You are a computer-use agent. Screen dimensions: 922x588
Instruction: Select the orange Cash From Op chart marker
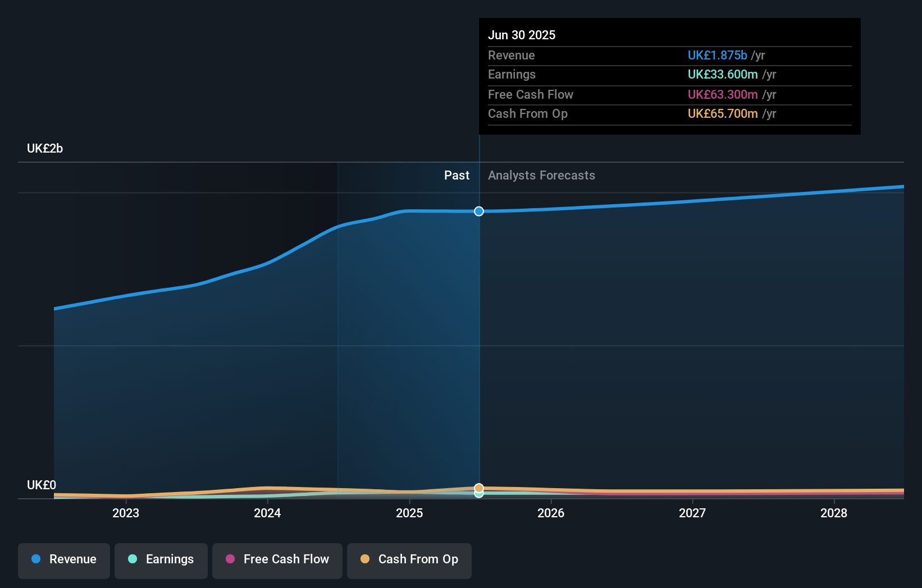click(478, 487)
